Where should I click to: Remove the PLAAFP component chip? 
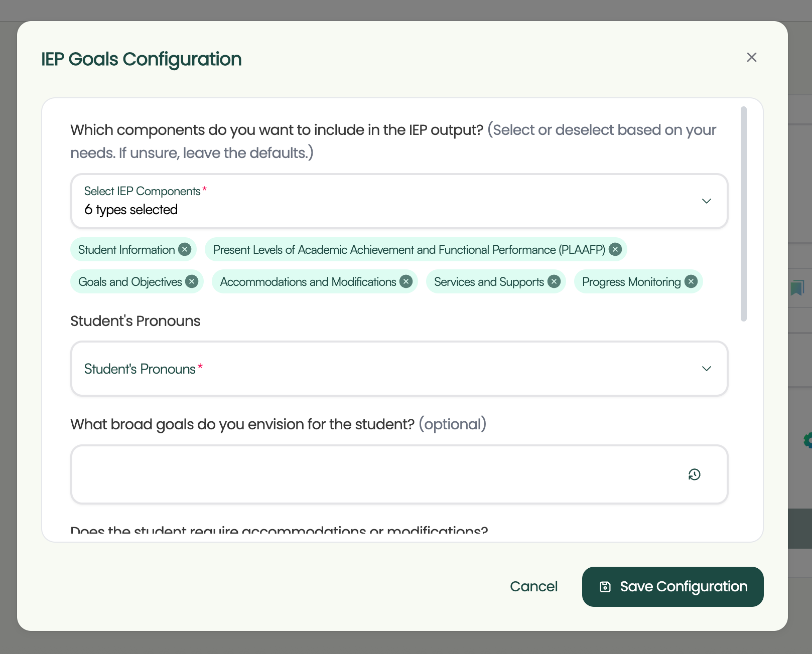615,249
